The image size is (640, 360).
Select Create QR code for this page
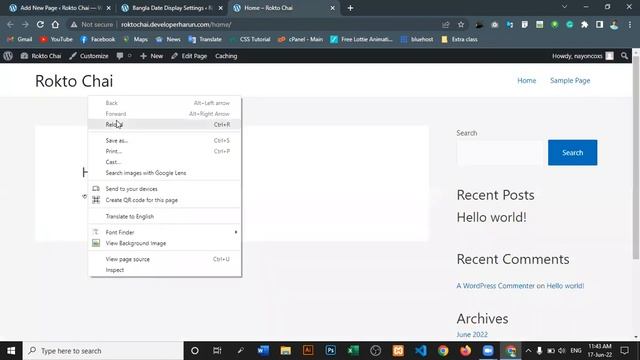pos(164,200)
